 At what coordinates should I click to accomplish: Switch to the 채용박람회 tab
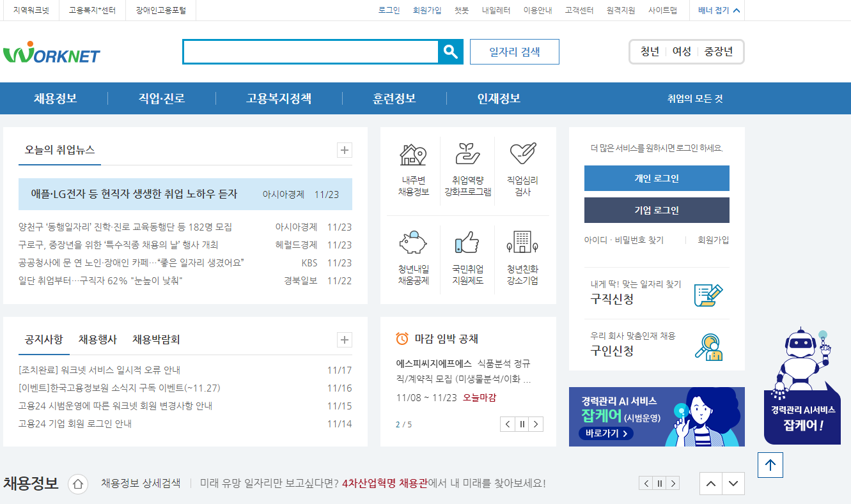tap(156, 340)
